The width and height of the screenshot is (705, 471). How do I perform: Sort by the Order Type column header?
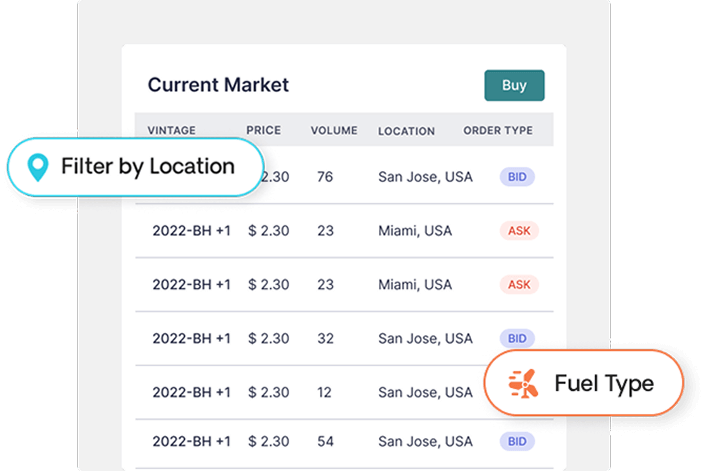click(x=497, y=130)
